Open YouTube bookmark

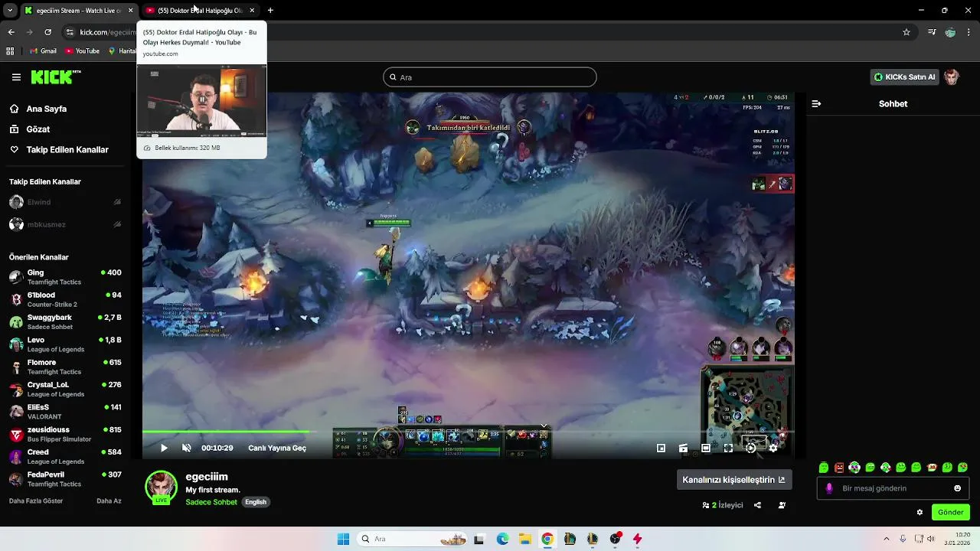coord(82,51)
